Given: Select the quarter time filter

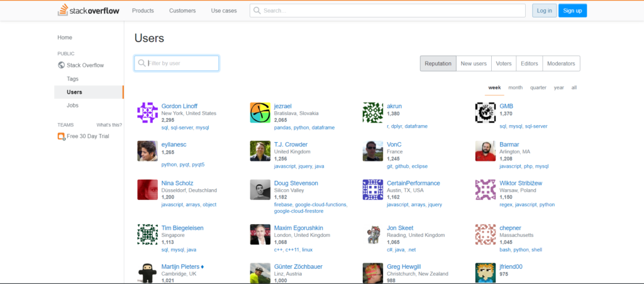Looking at the screenshot, I should (x=538, y=87).
